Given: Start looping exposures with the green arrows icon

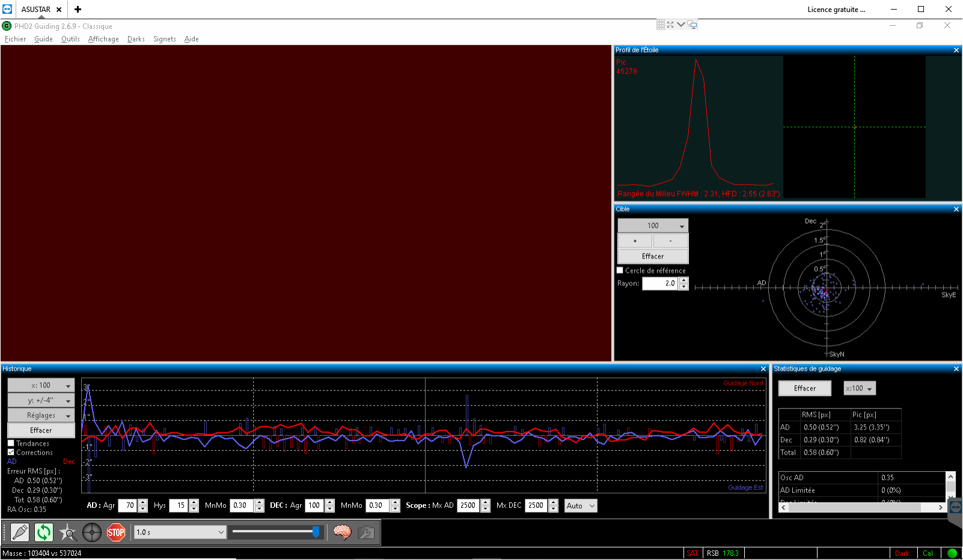Looking at the screenshot, I should [43, 532].
